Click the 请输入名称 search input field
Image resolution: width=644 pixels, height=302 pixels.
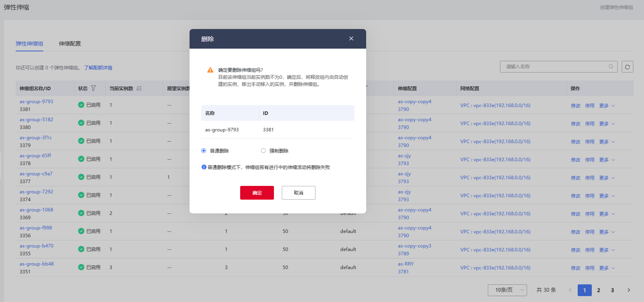(x=553, y=67)
